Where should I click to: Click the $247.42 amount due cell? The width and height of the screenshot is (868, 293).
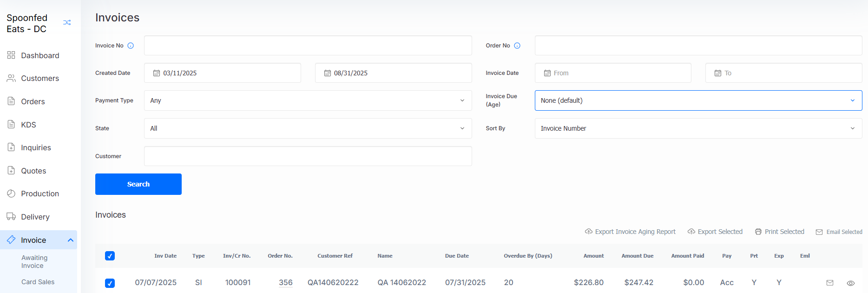639,283
